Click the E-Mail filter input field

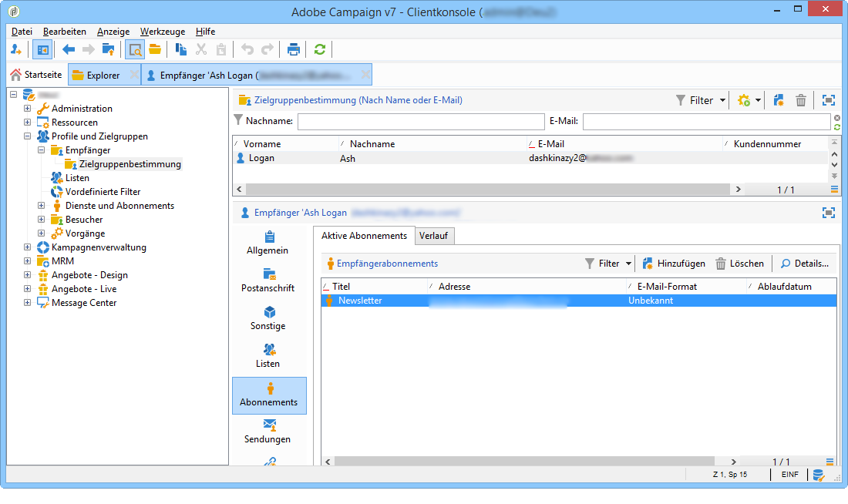706,121
